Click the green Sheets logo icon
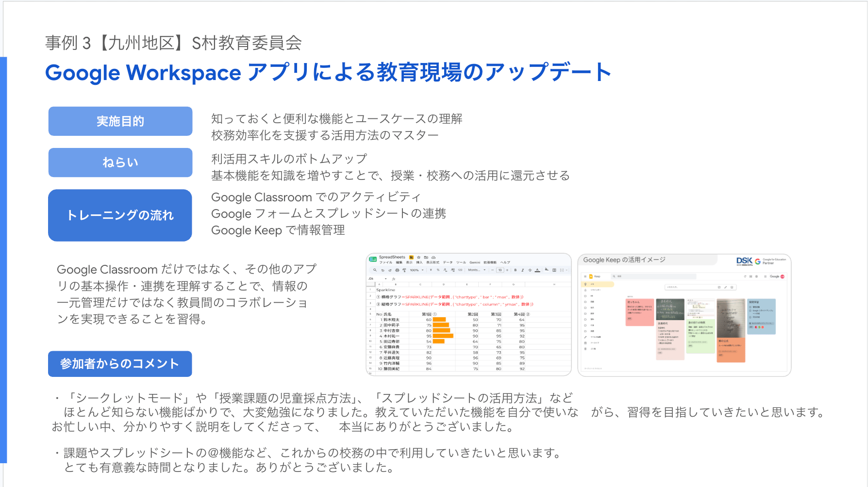868x487 pixels. [373, 259]
